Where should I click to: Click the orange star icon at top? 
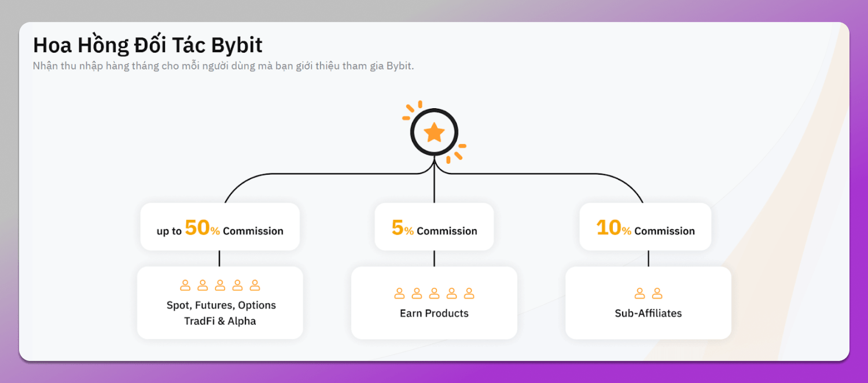(434, 133)
